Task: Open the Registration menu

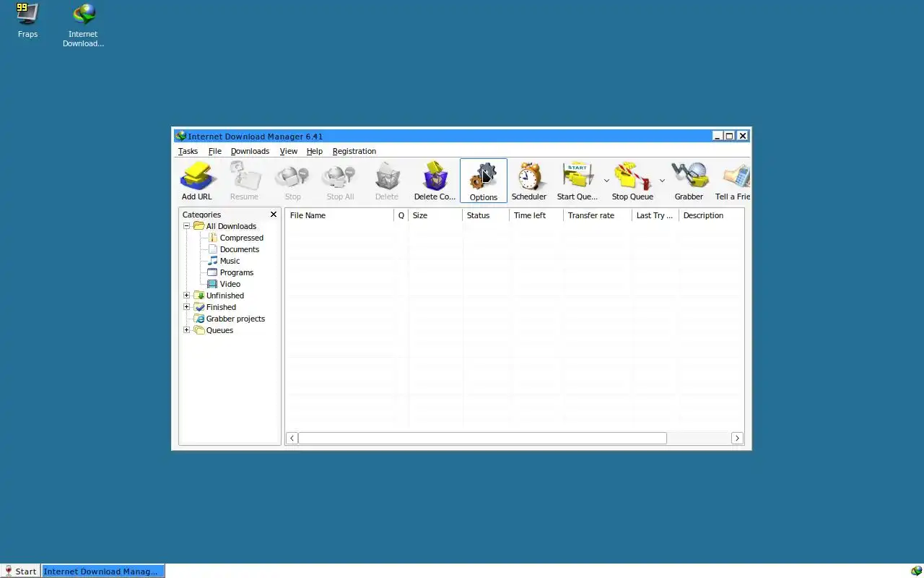Action: click(354, 151)
